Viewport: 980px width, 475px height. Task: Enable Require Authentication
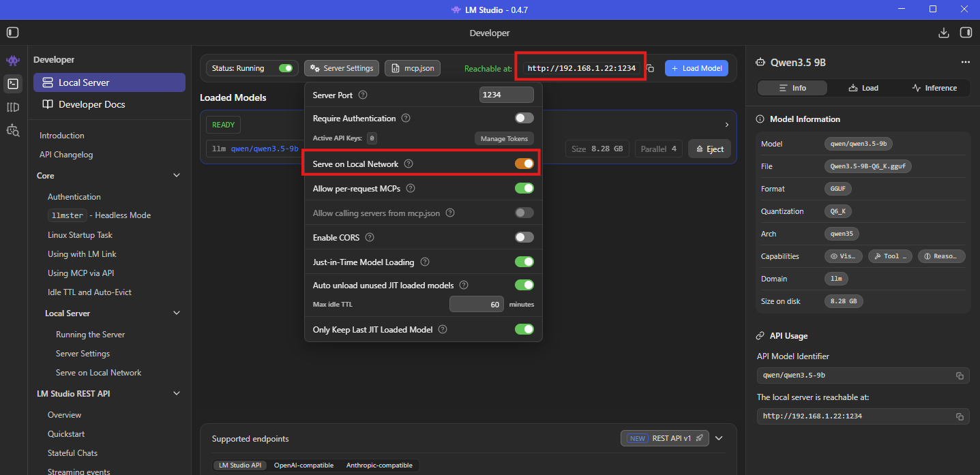click(x=524, y=119)
